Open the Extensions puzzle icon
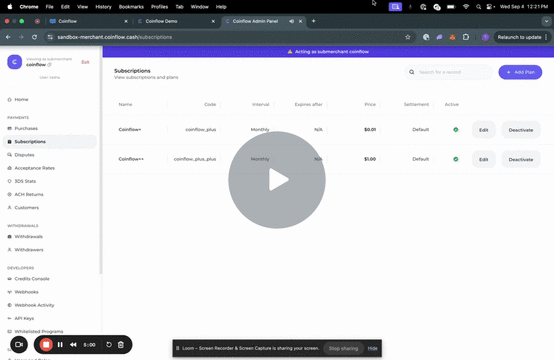Viewport: 554px width, 360px height. tap(466, 37)
